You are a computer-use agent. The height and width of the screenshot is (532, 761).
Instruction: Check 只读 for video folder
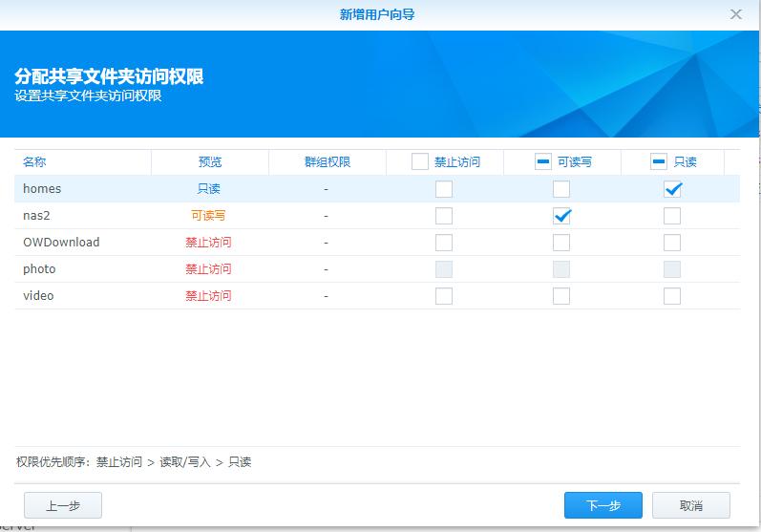[672, 296]
